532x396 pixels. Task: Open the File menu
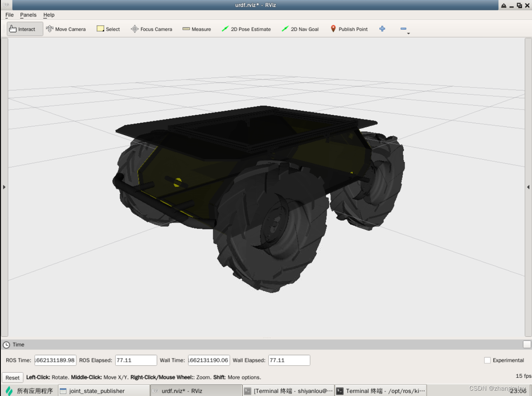tap(9, 15)
